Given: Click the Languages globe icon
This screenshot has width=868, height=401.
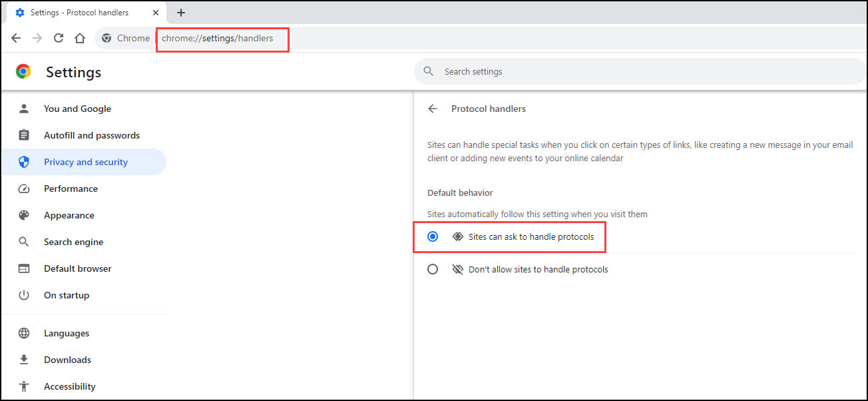Looking at the screenshot, I should pyautogui.click(x=24, y=333).
